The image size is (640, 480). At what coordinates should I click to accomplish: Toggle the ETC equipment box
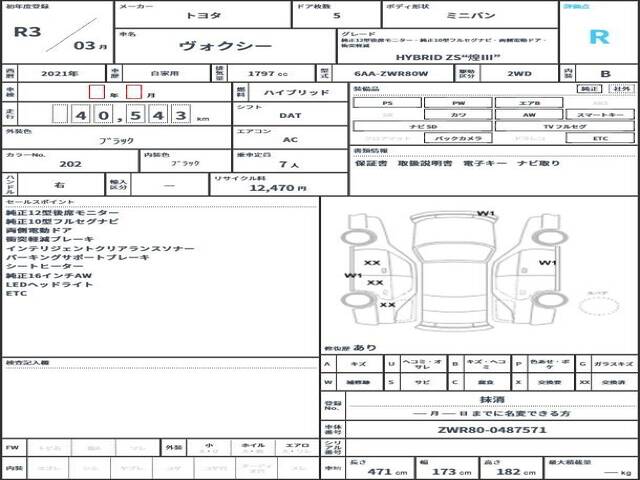pos(600,138)
